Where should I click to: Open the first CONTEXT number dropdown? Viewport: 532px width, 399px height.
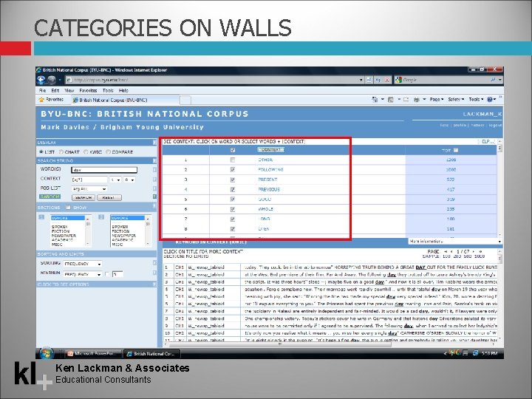click(115, 180)
